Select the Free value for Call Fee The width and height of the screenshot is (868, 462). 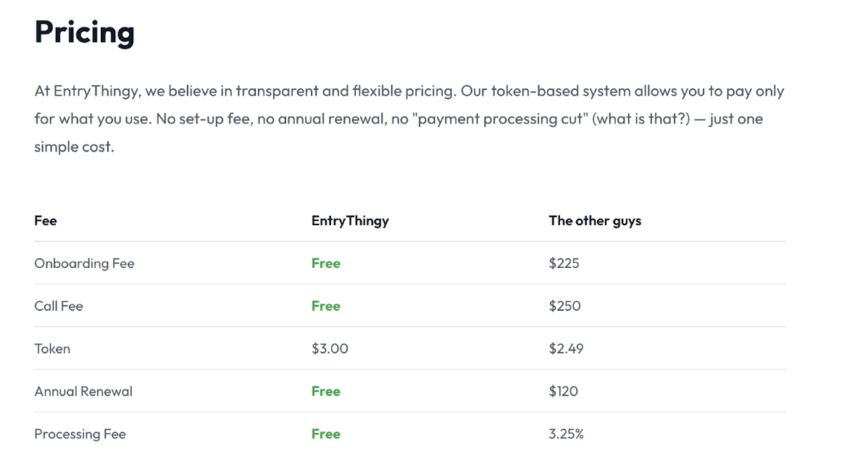point(326,306)
